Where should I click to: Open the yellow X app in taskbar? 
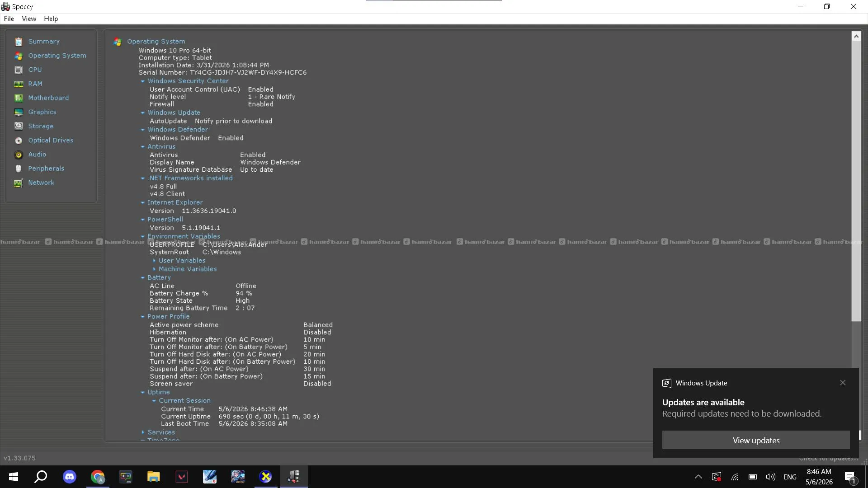pos(266,477)
